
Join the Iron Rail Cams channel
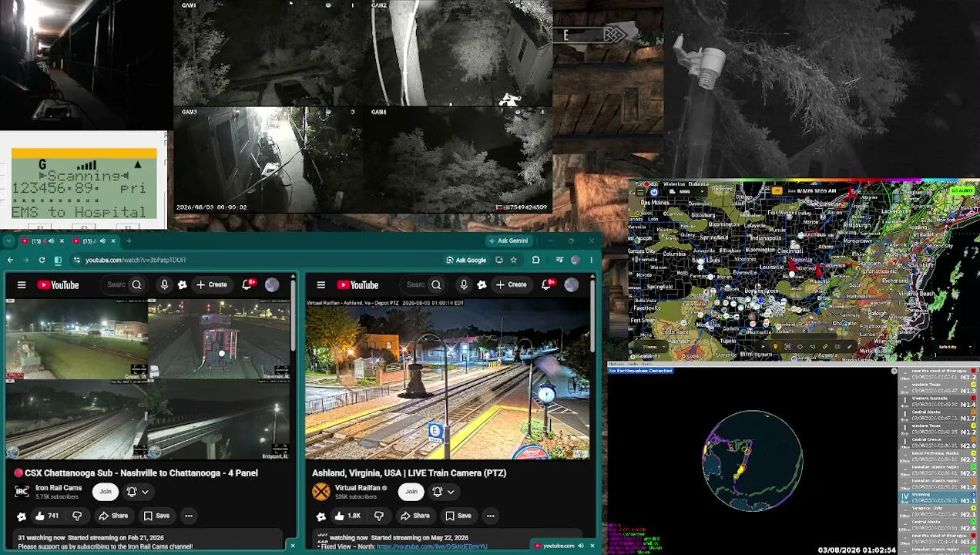pos(106,492)
